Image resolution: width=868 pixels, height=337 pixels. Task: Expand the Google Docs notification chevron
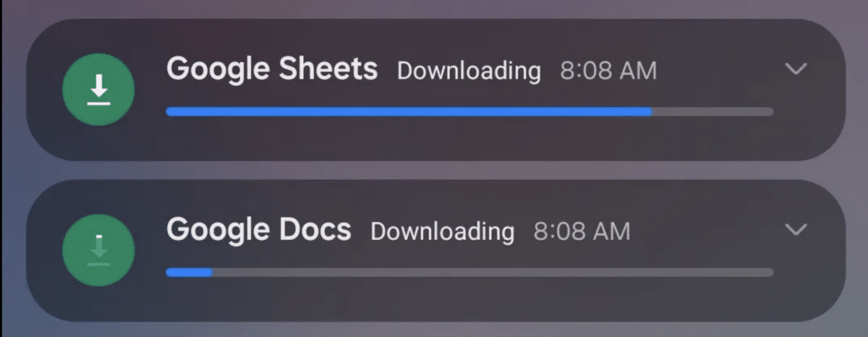pyautogui.click(x=796, y=230)
